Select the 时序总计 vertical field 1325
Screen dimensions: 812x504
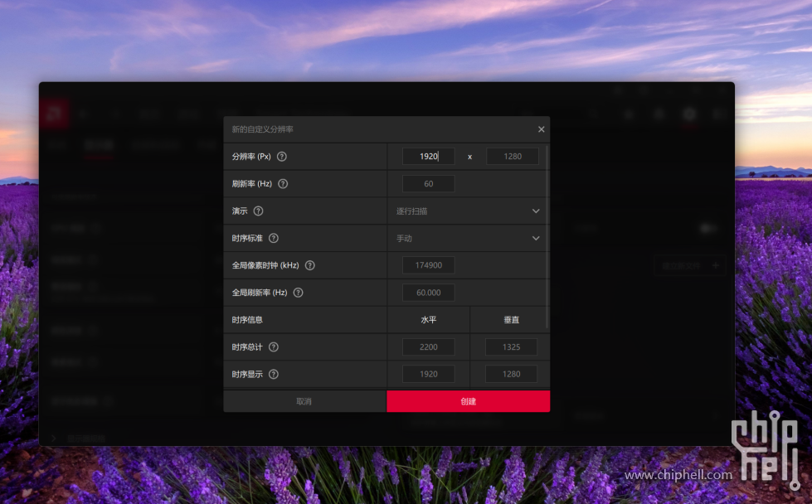point(511,346)
